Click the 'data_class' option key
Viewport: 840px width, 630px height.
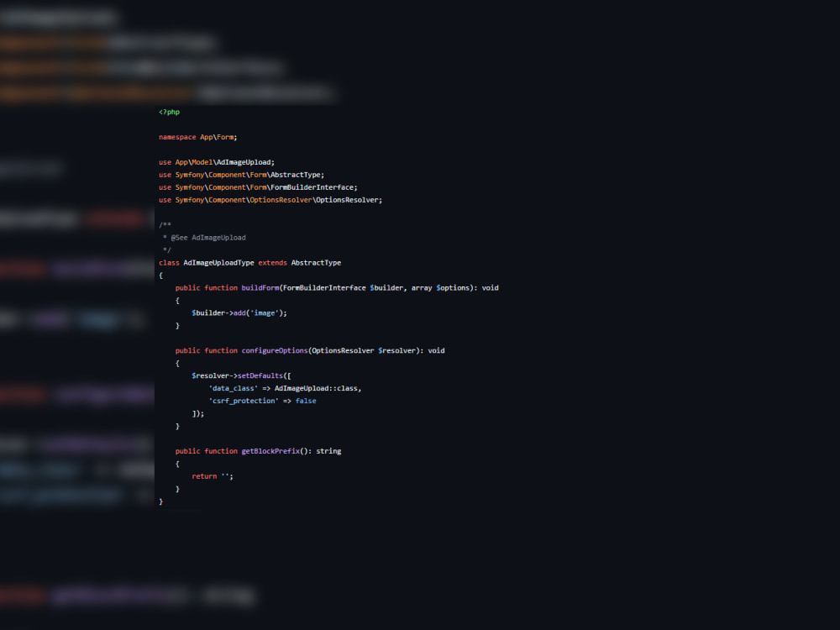(233, 388)
